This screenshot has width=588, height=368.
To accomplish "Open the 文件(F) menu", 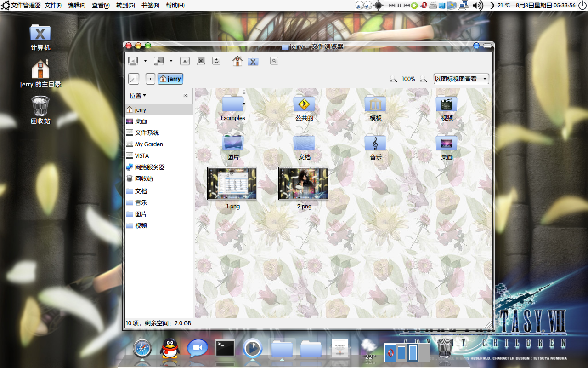I will [53, 6].
